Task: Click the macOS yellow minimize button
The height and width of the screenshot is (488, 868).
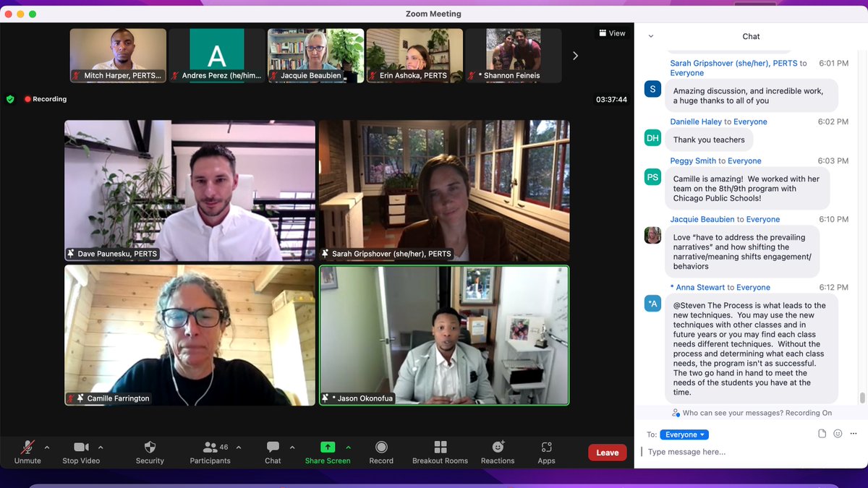Action: pyautogui.click(x=21, y=14)
